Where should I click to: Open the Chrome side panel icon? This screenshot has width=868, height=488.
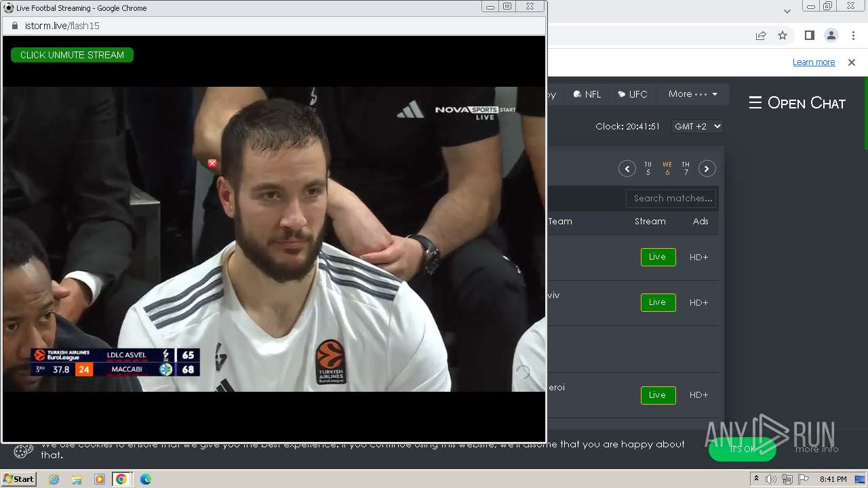pyautogui.click(x=809, y=35)
